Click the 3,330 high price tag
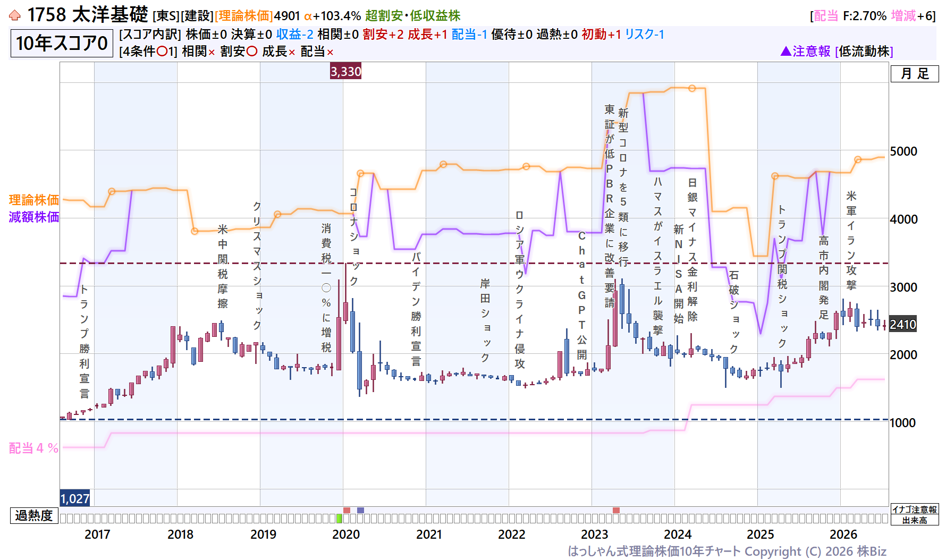The height and width of the screenshot is (560, 946). (345, 71)
